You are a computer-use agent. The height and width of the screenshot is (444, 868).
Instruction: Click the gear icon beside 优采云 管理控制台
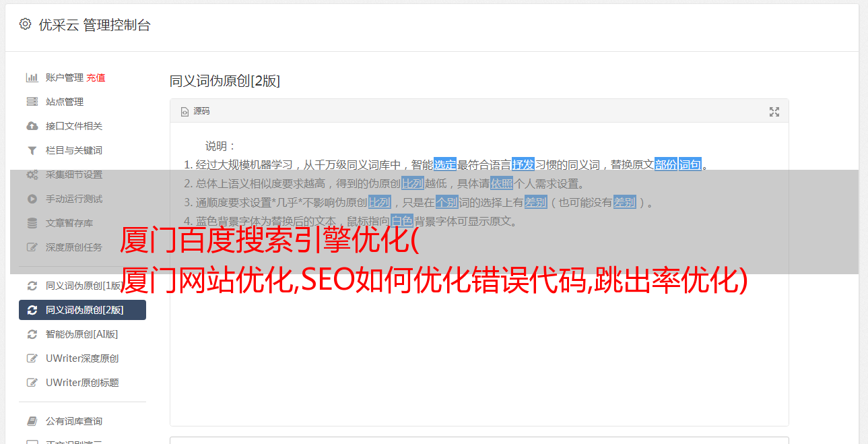[25, 24]
